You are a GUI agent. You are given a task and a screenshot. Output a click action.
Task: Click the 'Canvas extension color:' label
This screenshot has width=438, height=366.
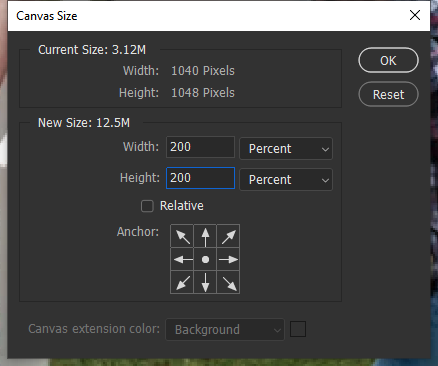click(x=94, y=329)
